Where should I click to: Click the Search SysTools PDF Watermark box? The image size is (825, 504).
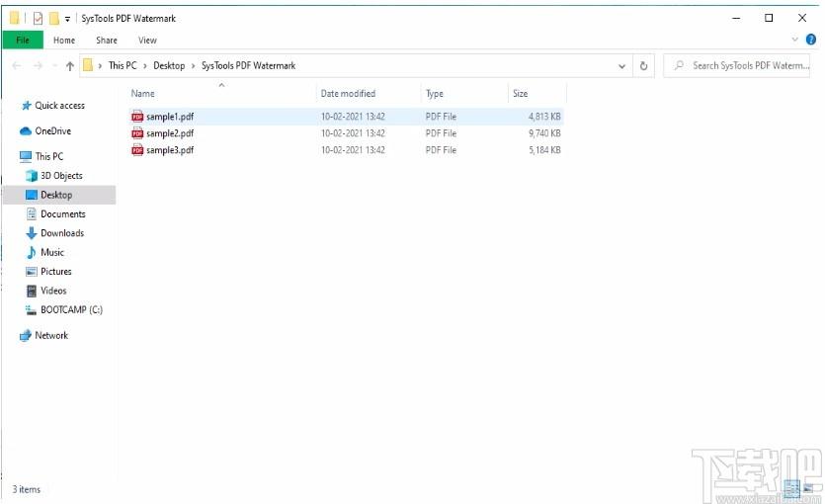coord(737,66)
